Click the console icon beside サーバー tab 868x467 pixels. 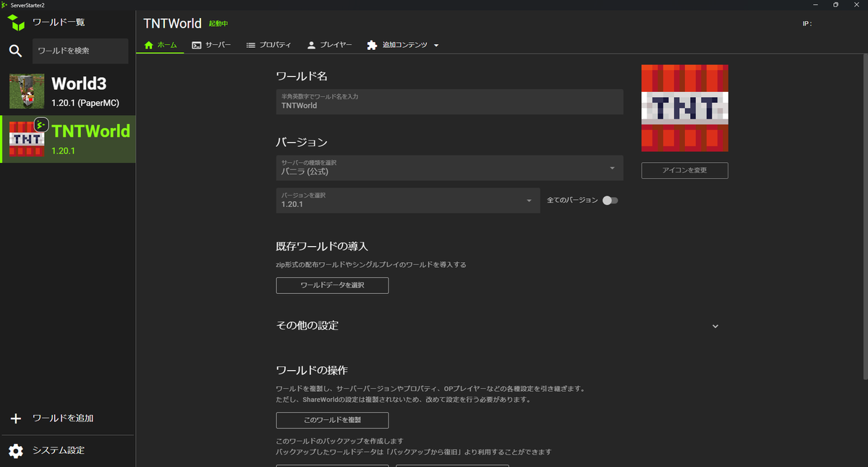(196, 45)
